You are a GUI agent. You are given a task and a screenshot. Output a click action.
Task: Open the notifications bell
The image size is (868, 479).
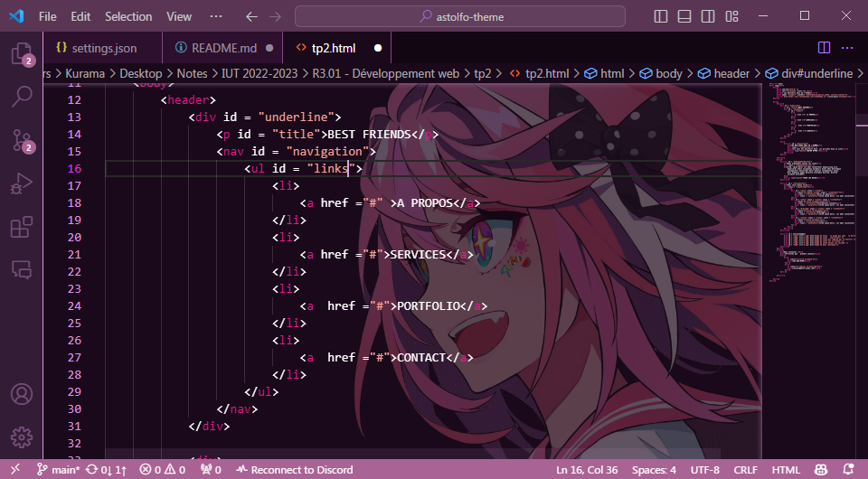[x=848, y=470]
